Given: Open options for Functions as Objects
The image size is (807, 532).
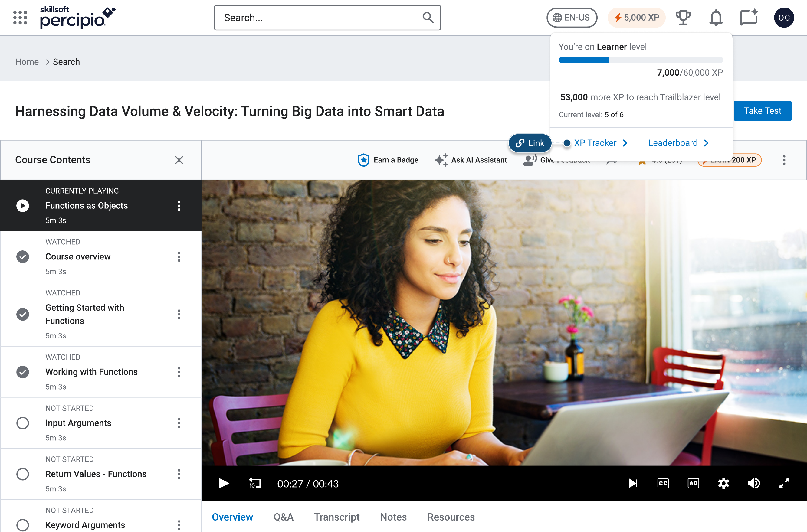Looking at the screenshot, I should click(179, 206).
